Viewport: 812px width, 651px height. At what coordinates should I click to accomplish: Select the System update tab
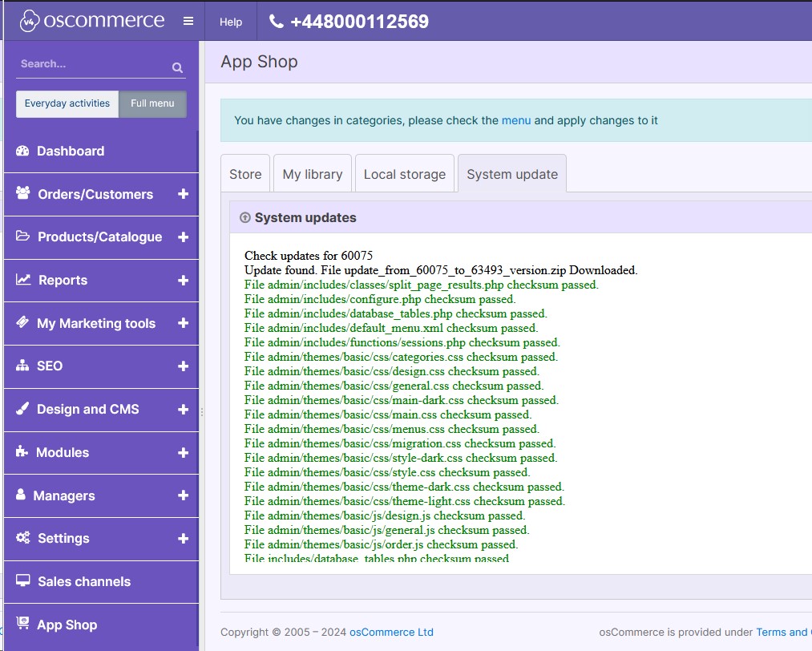512,174
